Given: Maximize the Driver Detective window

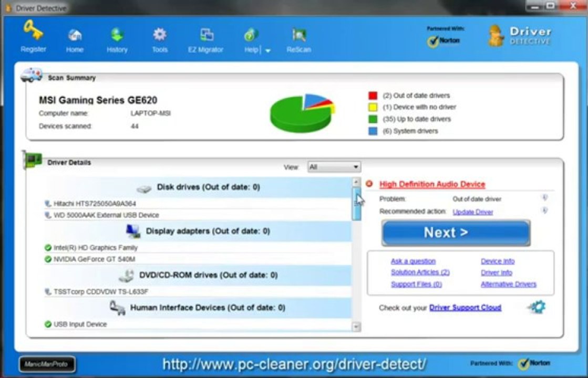Looking at the screenshot, I should coord(551,6).
